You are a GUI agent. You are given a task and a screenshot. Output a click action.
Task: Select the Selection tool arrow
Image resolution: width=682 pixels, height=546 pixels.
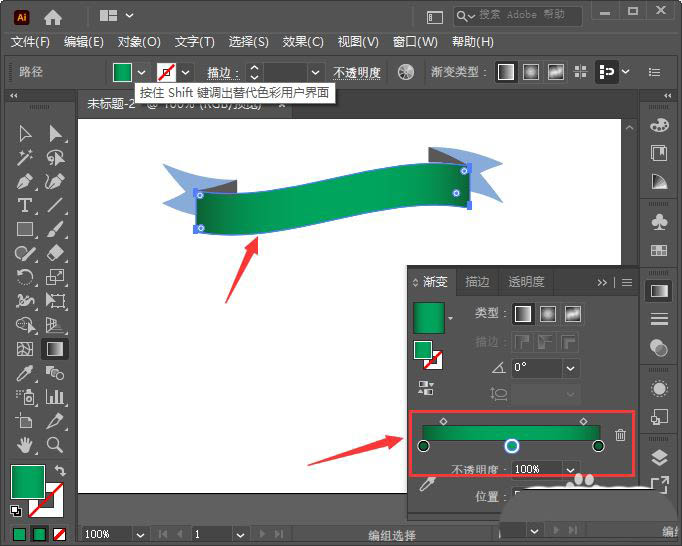pyautogui.click(x=25, y=134)
